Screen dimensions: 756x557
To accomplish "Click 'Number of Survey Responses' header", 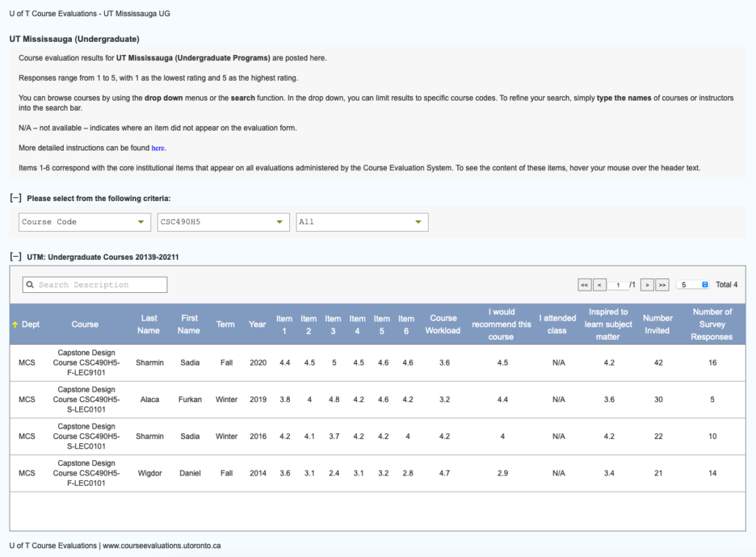I will point(712,324).
